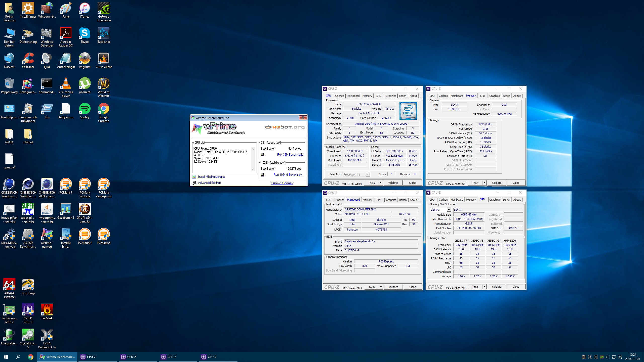The image size is (644, 362).
Task: Open taskbar search magnifier
Action: click(18, 357)
